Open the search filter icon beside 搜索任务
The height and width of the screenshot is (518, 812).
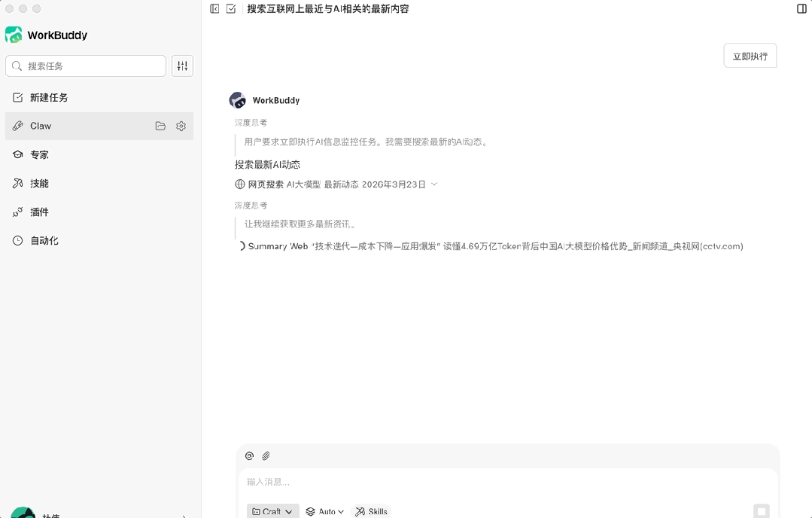click(x=182, y=66)
